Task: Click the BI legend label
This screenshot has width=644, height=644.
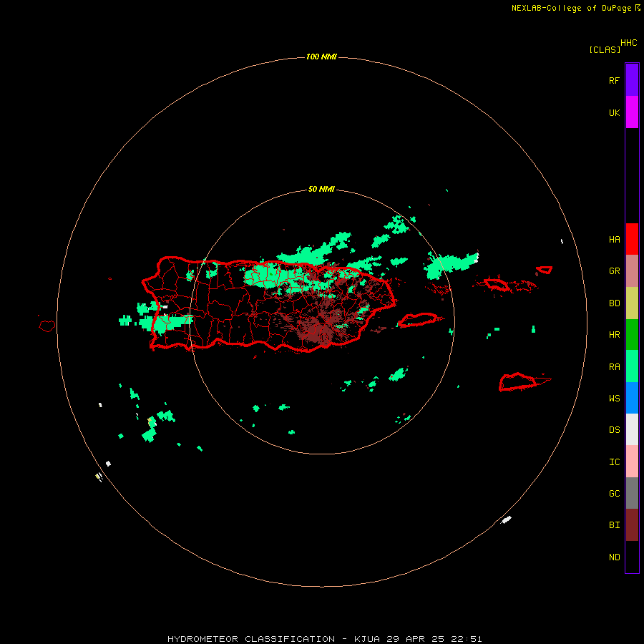Action: (614, 525)
